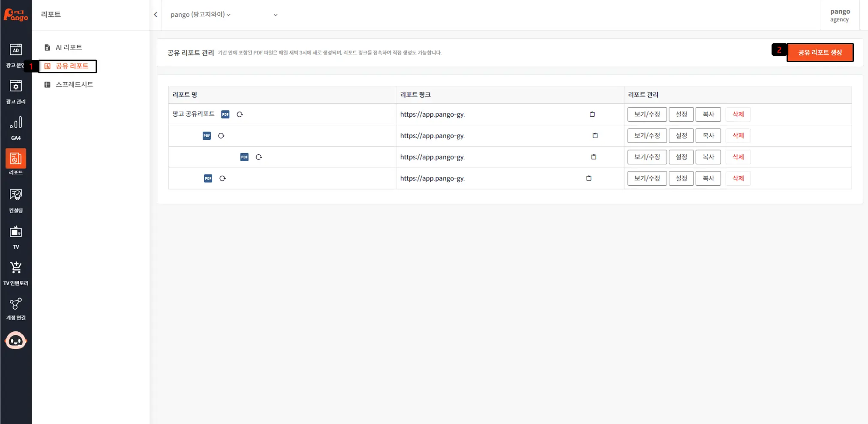868x424 pixels.
Task: Open the AI 리포트 menu item
Action: (69, 47)
